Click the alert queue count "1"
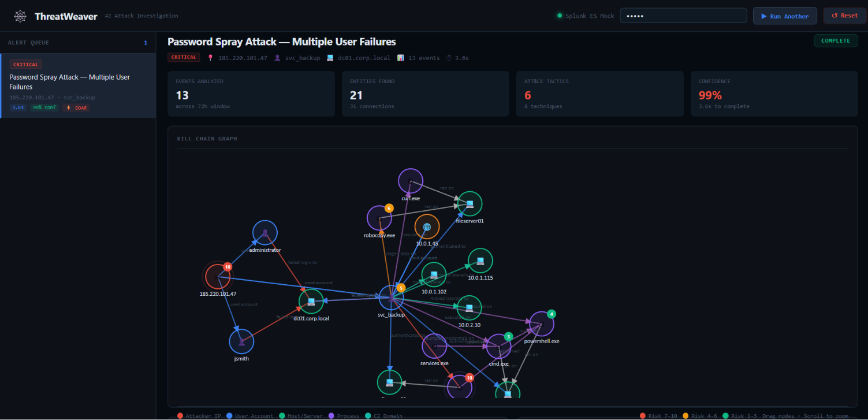This screenshot has height=420, width=868. (146, 43)
